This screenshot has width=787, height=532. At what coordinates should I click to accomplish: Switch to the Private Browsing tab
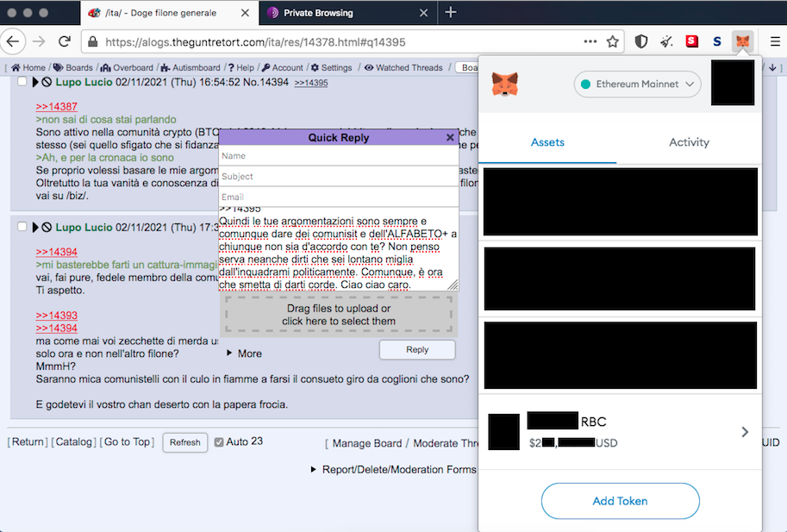click(348, 13)
